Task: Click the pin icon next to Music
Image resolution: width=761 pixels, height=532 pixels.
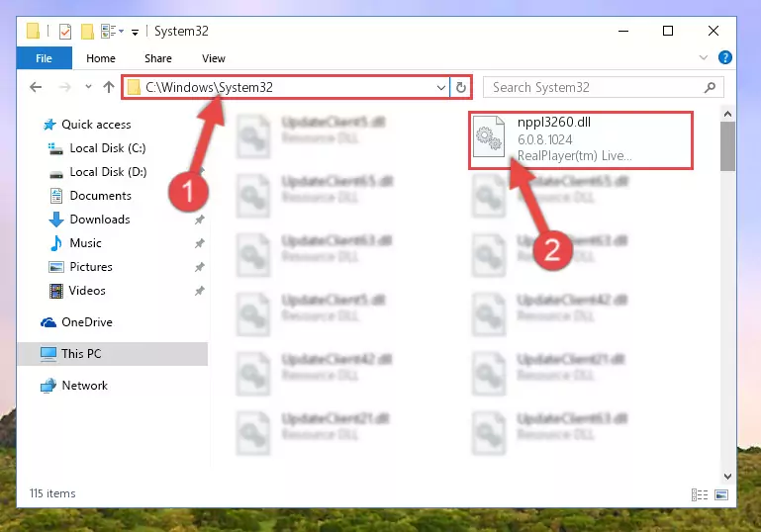Action: pos(200,243)
